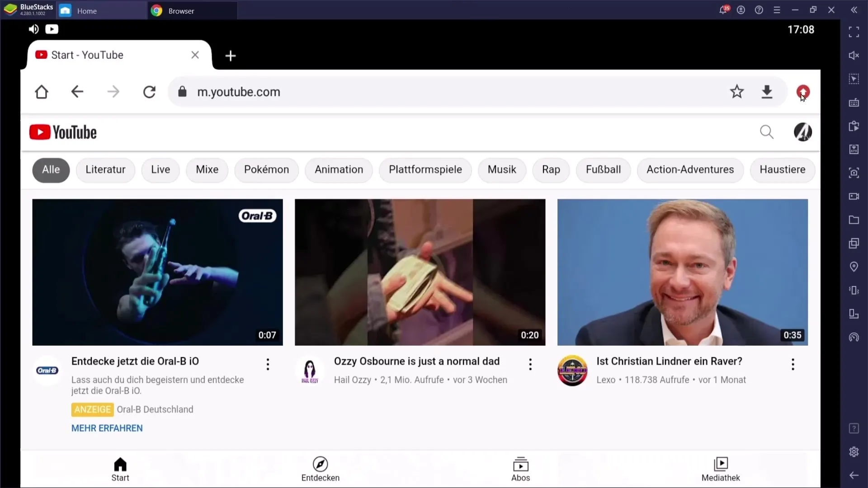Select the Musik filter tab
Viewport: 868px width, 488px height.
501,169
